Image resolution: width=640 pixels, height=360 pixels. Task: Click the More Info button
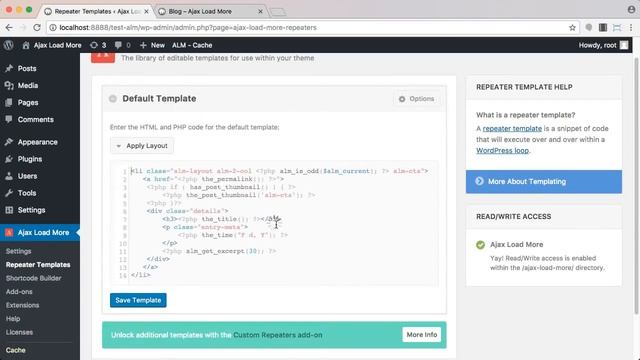(422, 335)
